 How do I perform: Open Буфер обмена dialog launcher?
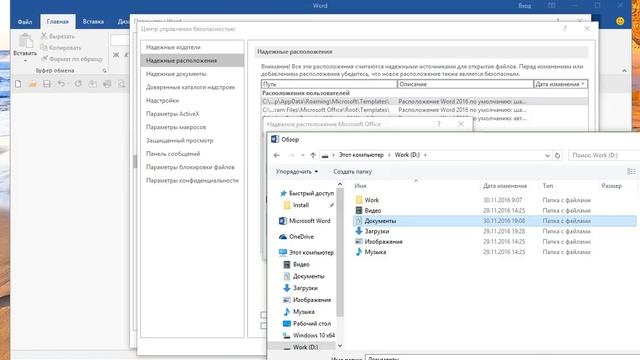click(x=104, y=71)
